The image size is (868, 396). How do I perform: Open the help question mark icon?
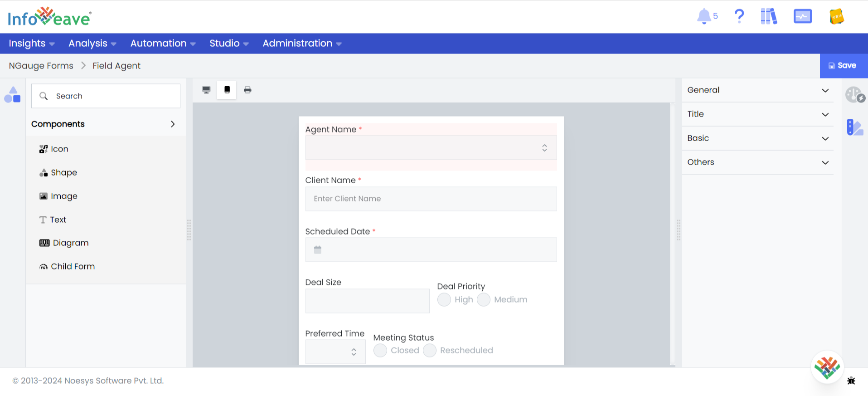coord(739,16)
